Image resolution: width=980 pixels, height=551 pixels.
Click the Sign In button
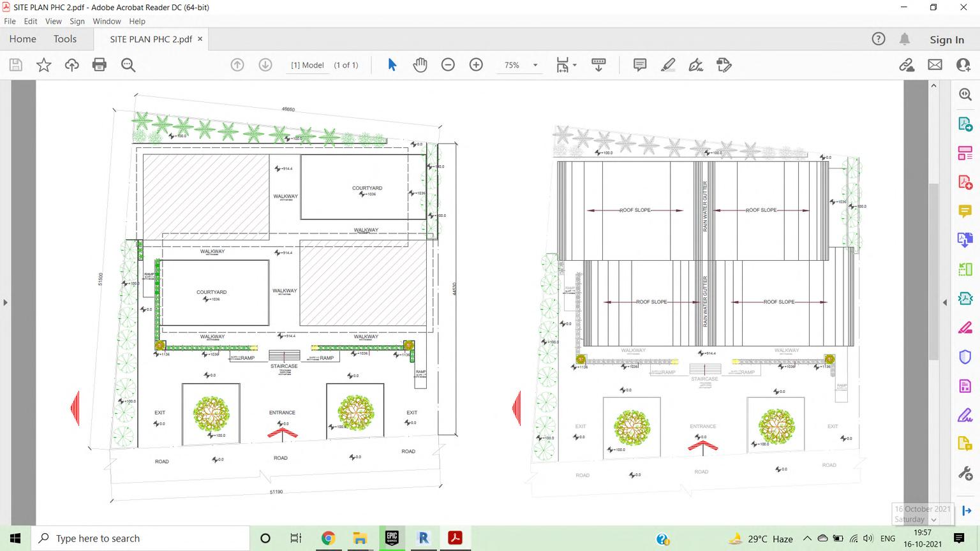[x=946, y=40]
